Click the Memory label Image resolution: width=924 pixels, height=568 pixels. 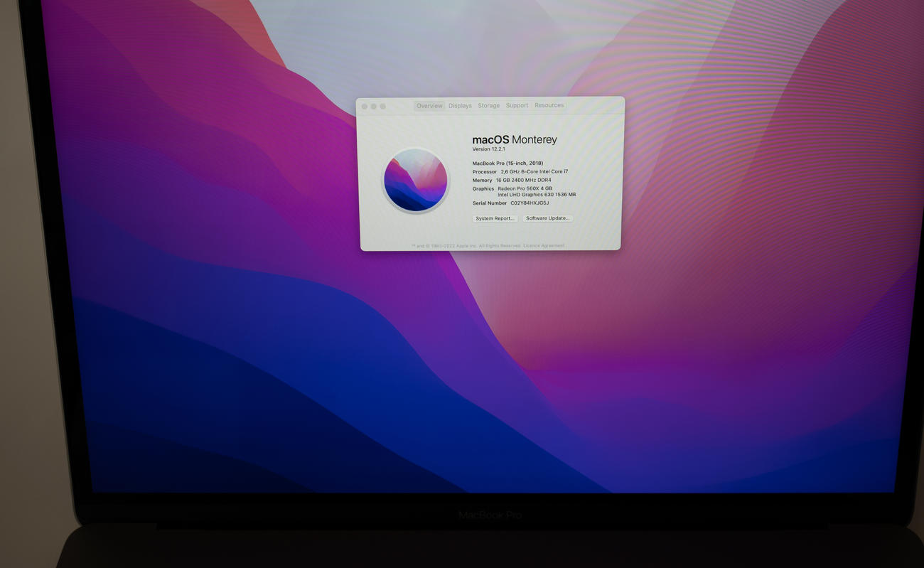point(482,181)
